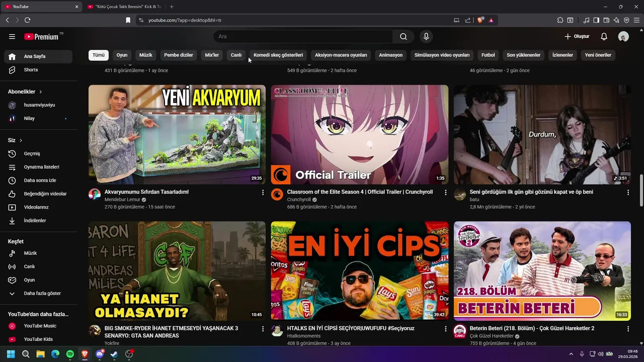Open Ana Sayfa in the sidebar
This screenshot has width=644, height=362.
coord(38,56)
